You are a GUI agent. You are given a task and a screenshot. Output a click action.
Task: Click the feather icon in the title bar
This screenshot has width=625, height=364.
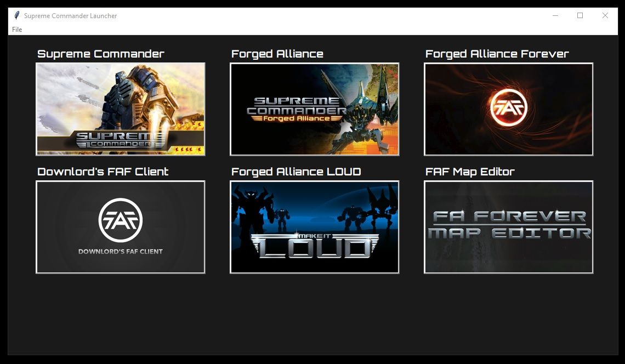tap(17, 15)
